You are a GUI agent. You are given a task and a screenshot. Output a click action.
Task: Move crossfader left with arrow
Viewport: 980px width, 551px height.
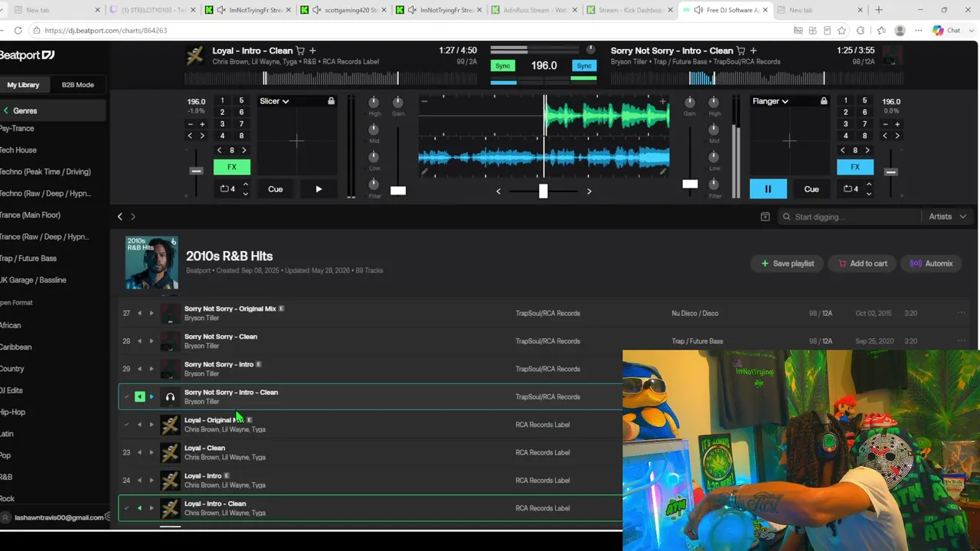coord(498,191)
